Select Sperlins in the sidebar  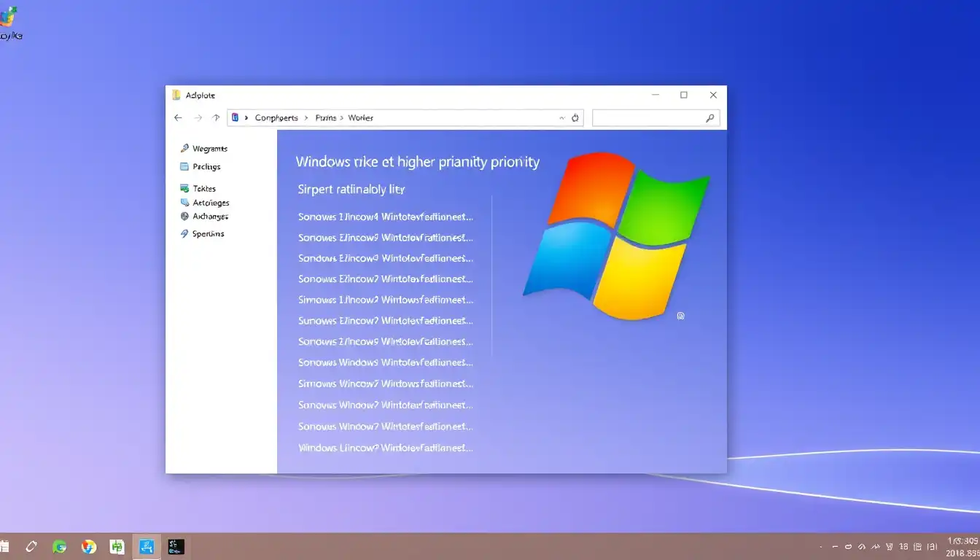[x=203, y=234]
